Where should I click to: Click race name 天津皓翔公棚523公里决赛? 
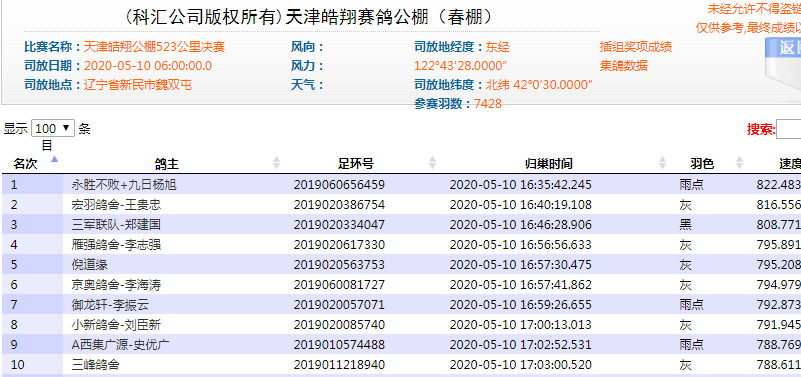pyautogui.click(x=154, y=48)
